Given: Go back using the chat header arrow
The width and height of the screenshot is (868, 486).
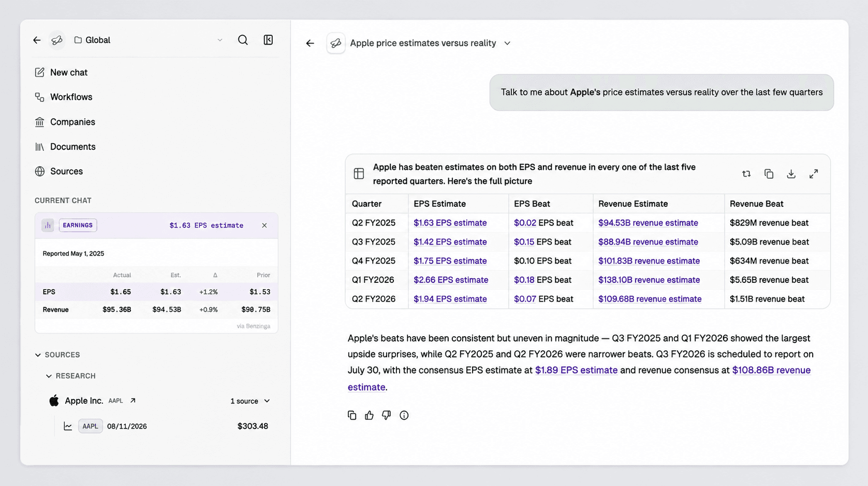Looking at the screenshot, I should pyautogui.click(x=310, y=43).
